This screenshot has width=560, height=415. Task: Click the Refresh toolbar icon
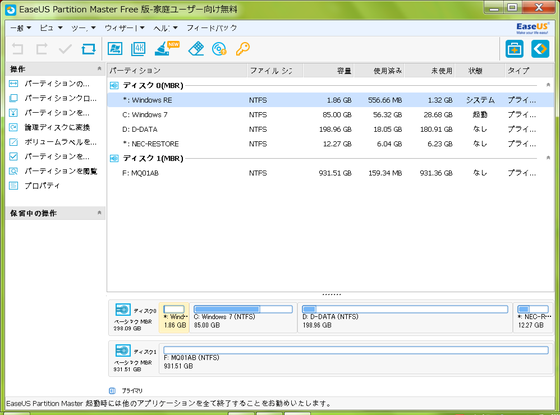click(88, 49)
